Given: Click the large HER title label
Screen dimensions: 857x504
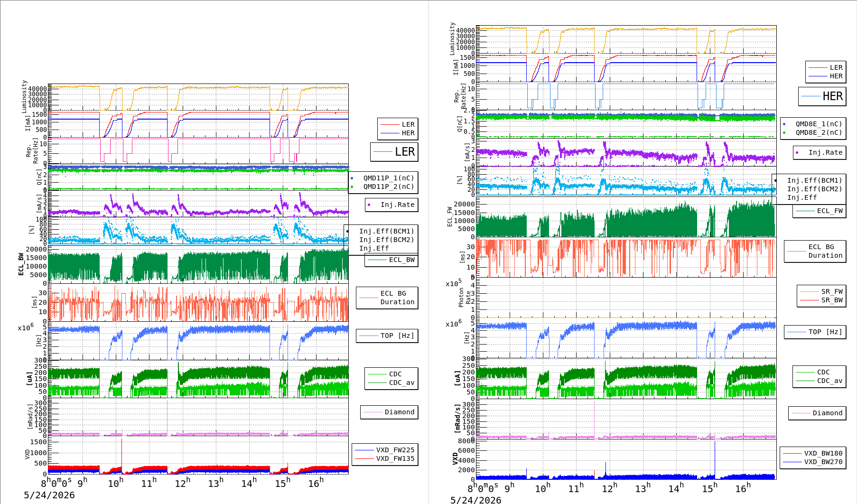Looking at the screenshot, I should (833, 96).
